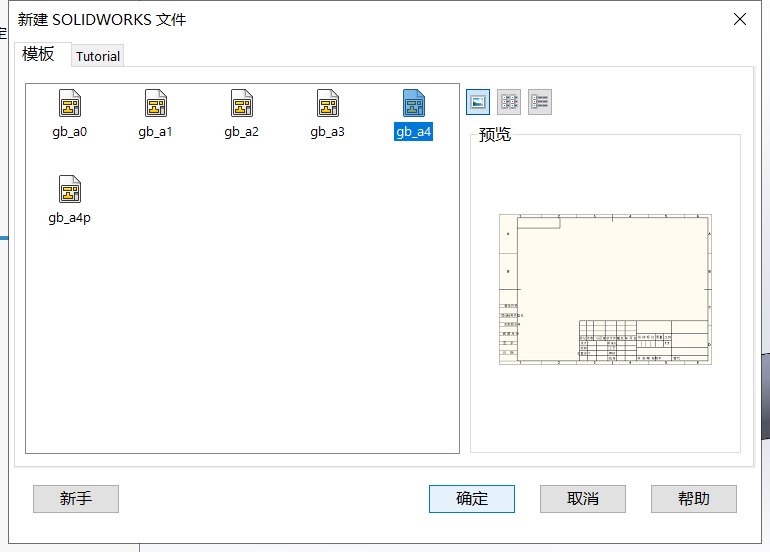Screen dimensions: 770x552
Task: Click the 新手 button
Action: tap(76, 499)
